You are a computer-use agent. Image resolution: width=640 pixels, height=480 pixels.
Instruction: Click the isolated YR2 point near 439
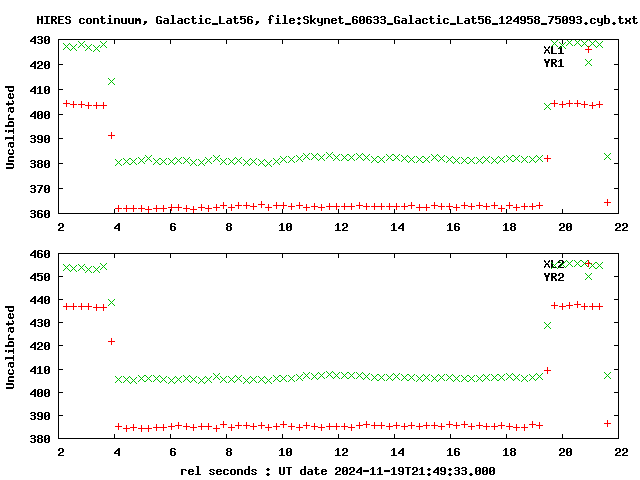[x=111, y=302]
